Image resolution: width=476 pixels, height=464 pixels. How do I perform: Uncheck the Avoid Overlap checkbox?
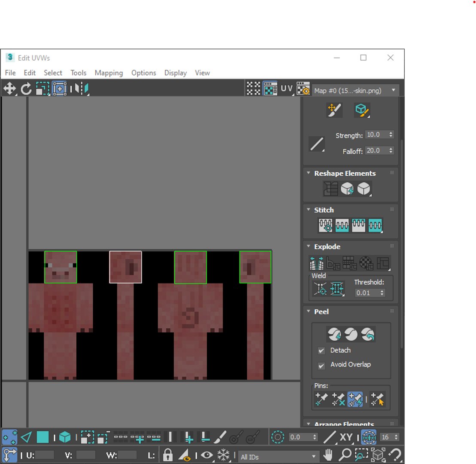coord(321,366)
